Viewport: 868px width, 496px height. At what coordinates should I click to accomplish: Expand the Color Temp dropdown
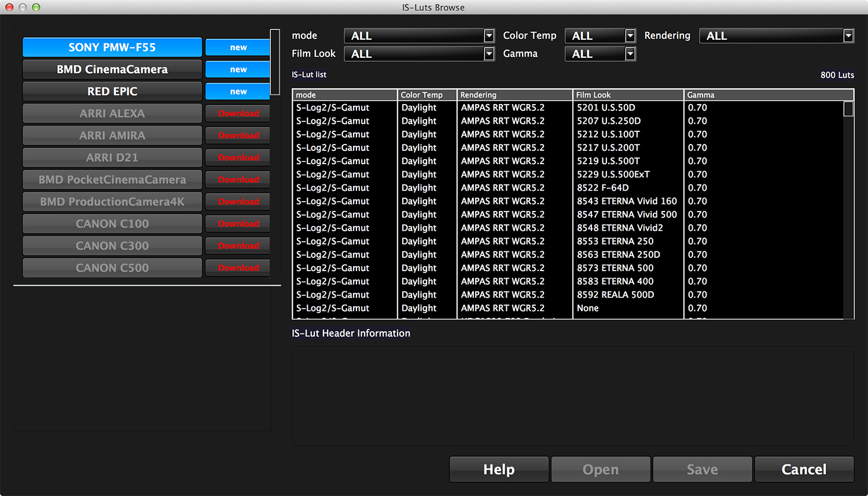click(x=600, y=36)
